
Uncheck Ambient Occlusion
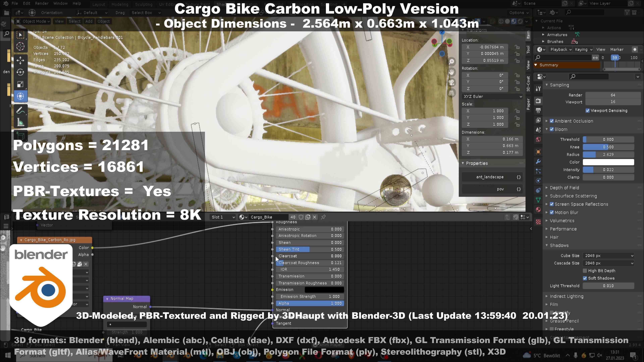[x=552, y=121]
